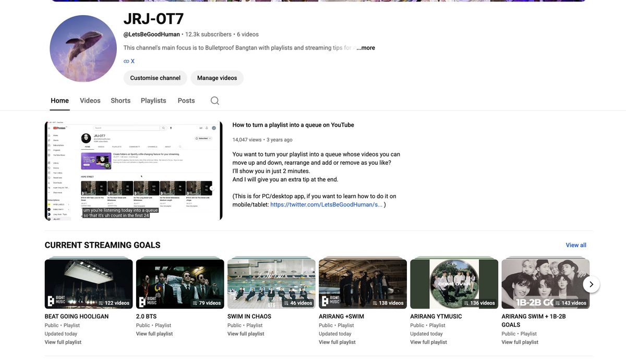Click the 79 videos badge on 2.0 BTS
The image size is (626, 364).
tap(207, 303)
